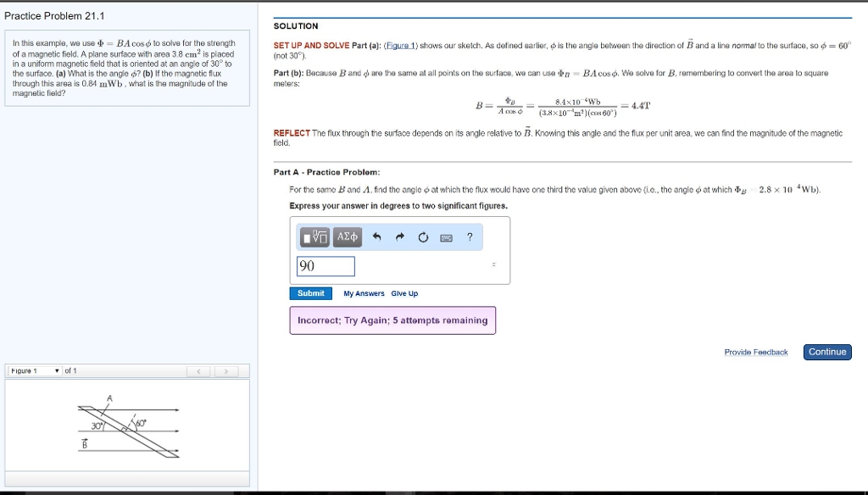Click the next figure arrow
This screenshot has height=495, width=868.
click(225, 370)
